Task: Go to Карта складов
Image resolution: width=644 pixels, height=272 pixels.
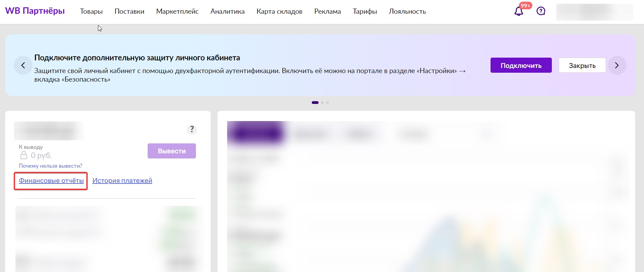Action: click(x=280, y=11)
